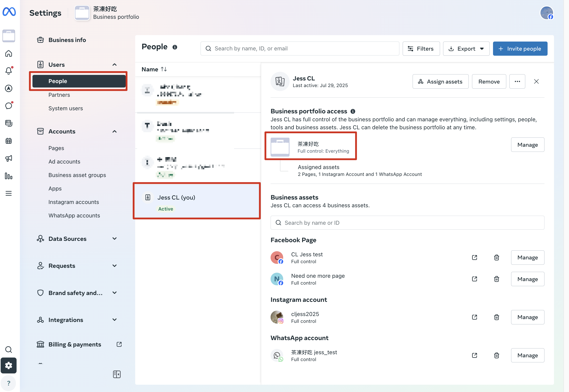Open System users
This screenshot has width=569, height=392.
point(66,108)
